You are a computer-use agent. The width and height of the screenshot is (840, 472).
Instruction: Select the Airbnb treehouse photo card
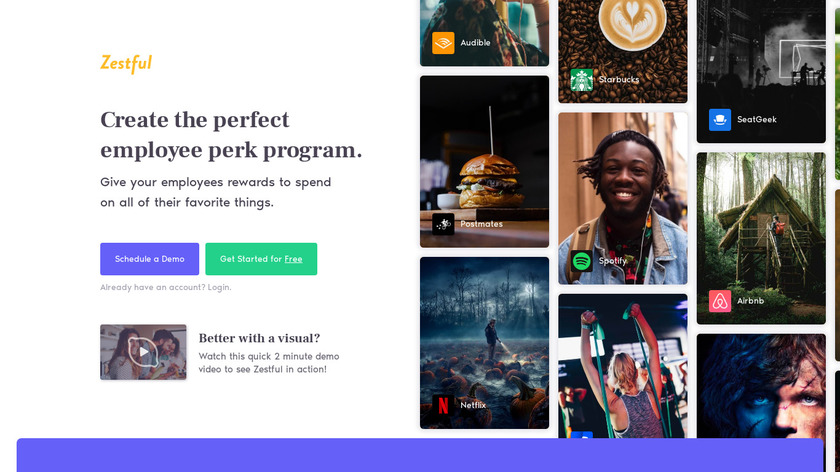[x=761, y=238]
